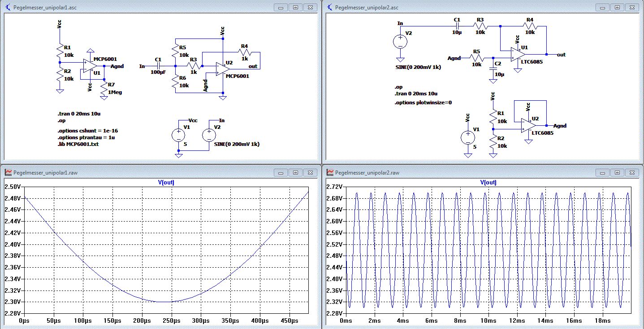The image size is (644, 329).
Task: Click V(out) trace label in unipolar2.raw plot
Action: tap(488, 182)
